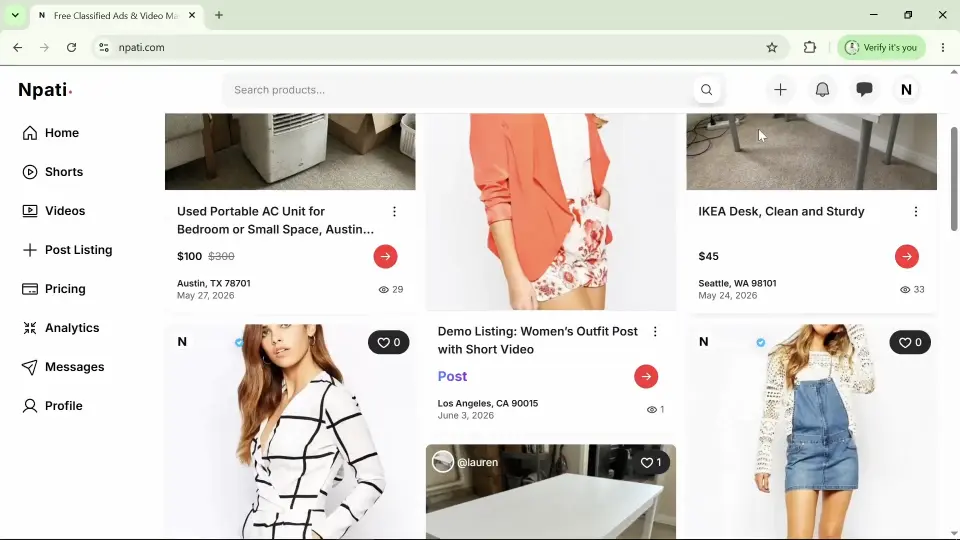Click red arrow on Portable AC Unit listing
Screen dimensions: 960x540
point(385,257)
